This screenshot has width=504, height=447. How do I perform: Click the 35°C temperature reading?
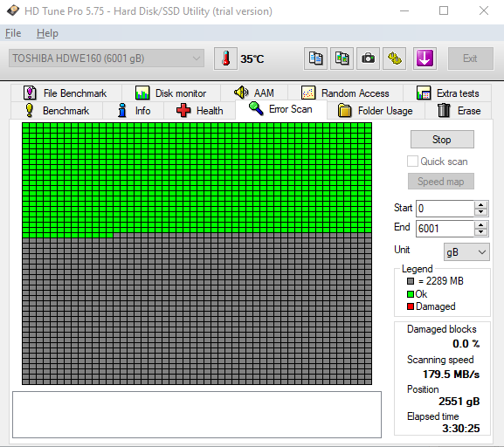coord(252,59)
